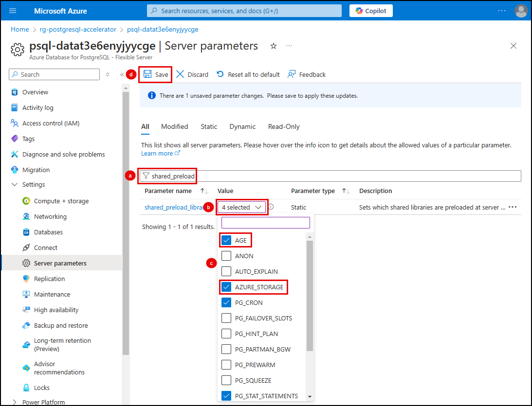Click dropdown list scrollbar up arrow
Viewport: 532px width, 406px height.
click(x=310, y=236)
